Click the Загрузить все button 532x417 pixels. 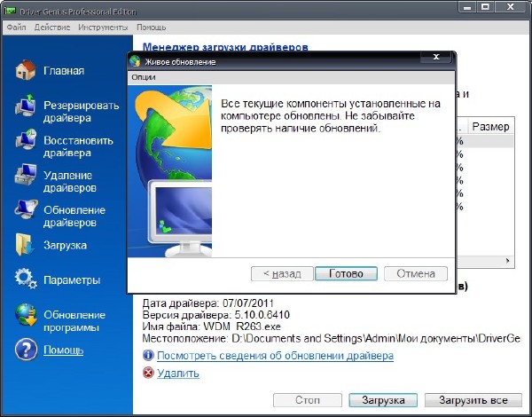[473, 400]
